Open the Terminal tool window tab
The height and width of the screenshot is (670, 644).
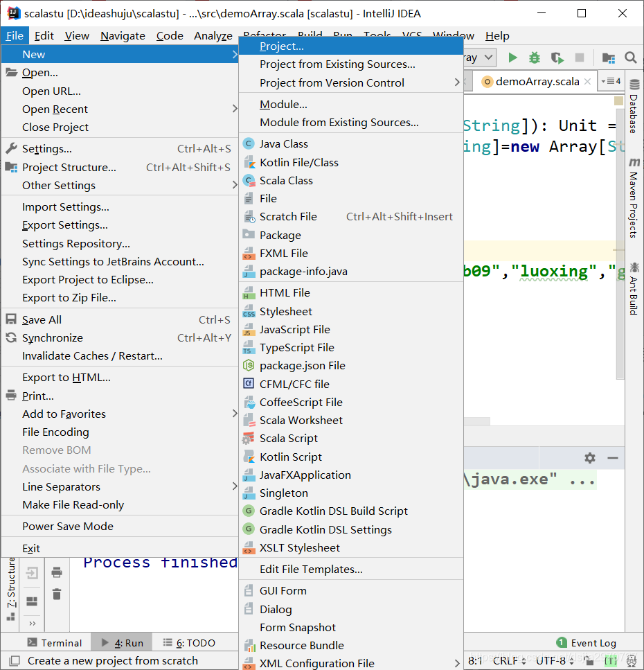pos(54,643)
